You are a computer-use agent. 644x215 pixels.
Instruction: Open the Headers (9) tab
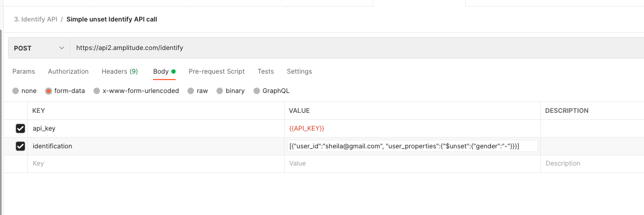pos(120,71)
